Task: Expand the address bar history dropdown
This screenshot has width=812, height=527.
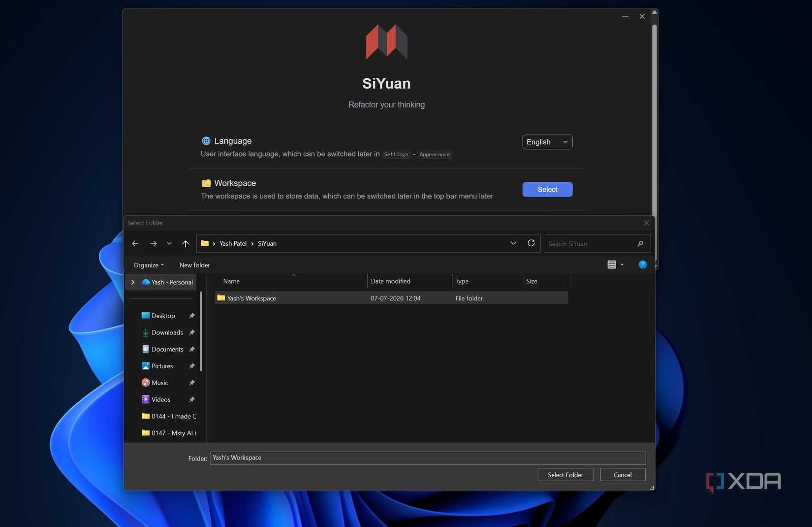Action: (513, 243)
